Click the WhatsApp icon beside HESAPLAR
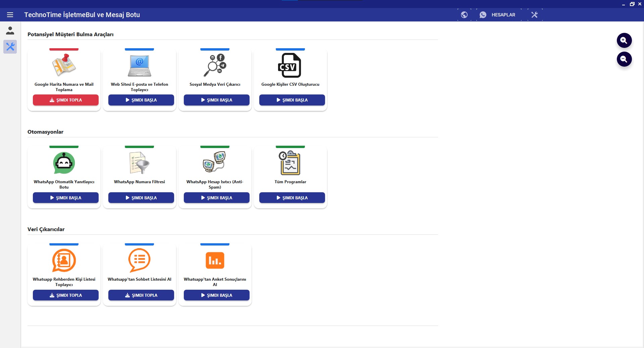Image resolution: width=644 pixels, height=348 pixels. [x=483, y=15]
